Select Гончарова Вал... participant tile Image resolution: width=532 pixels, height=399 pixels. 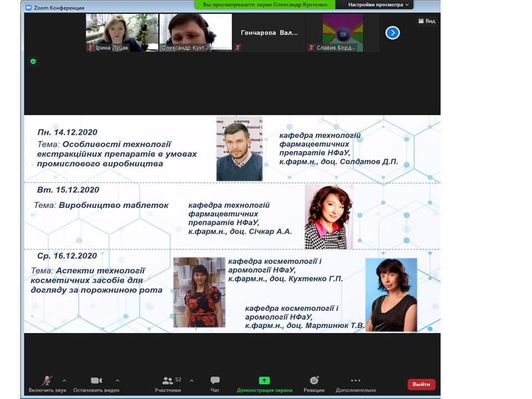click(x=269, y=33)
